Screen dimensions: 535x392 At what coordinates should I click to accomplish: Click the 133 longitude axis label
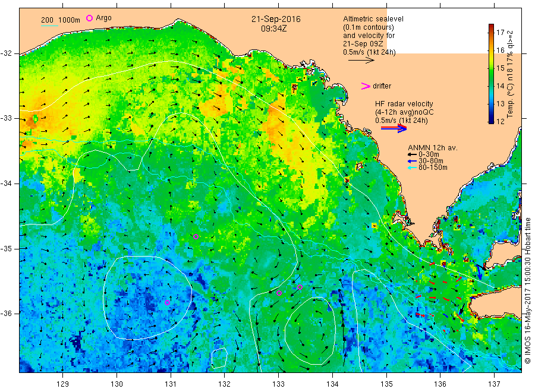(278, 384)
